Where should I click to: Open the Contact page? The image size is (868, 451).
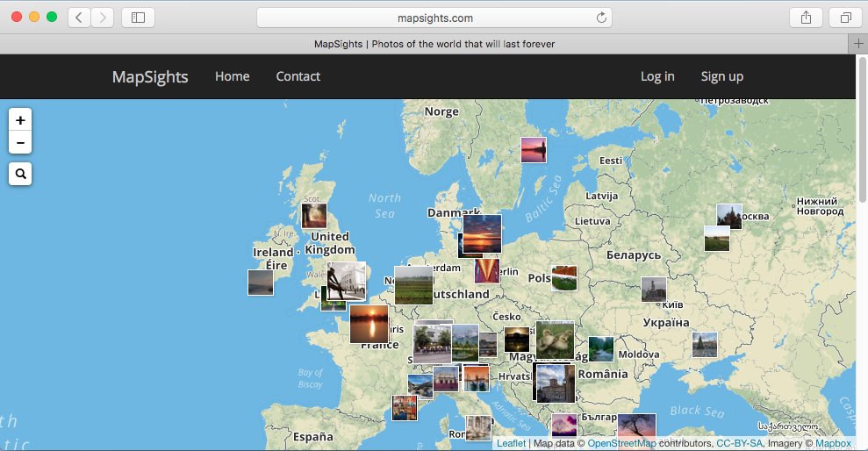pos(298,76)
